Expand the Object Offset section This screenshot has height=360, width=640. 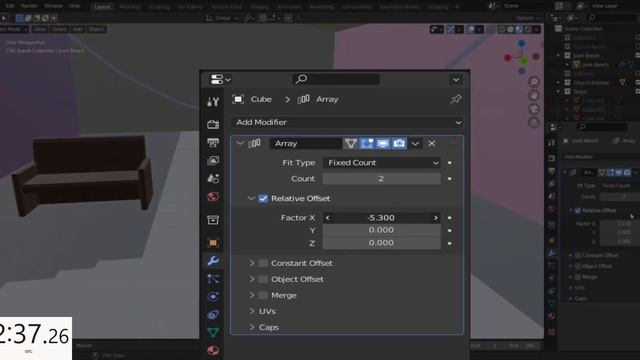pos(252,279)
